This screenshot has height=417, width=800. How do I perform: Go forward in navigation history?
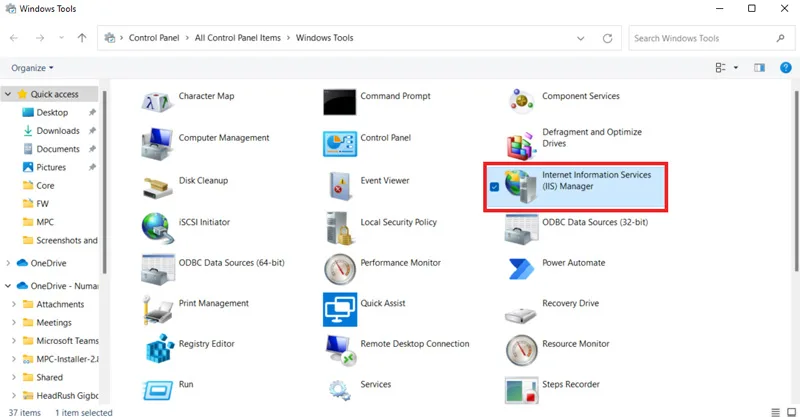pos(40,38)
